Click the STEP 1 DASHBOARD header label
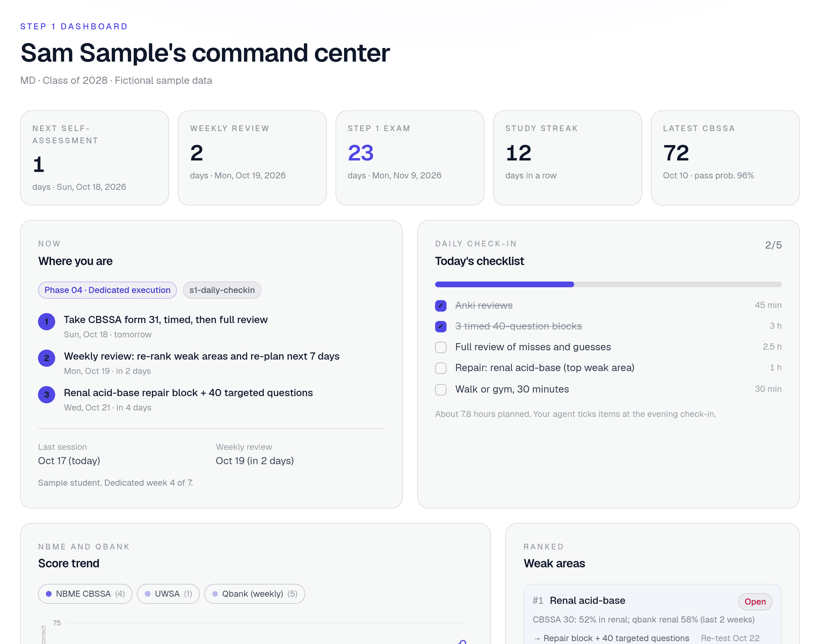The width and height of the screenshot is (820, 644). [x=74, y=27]
